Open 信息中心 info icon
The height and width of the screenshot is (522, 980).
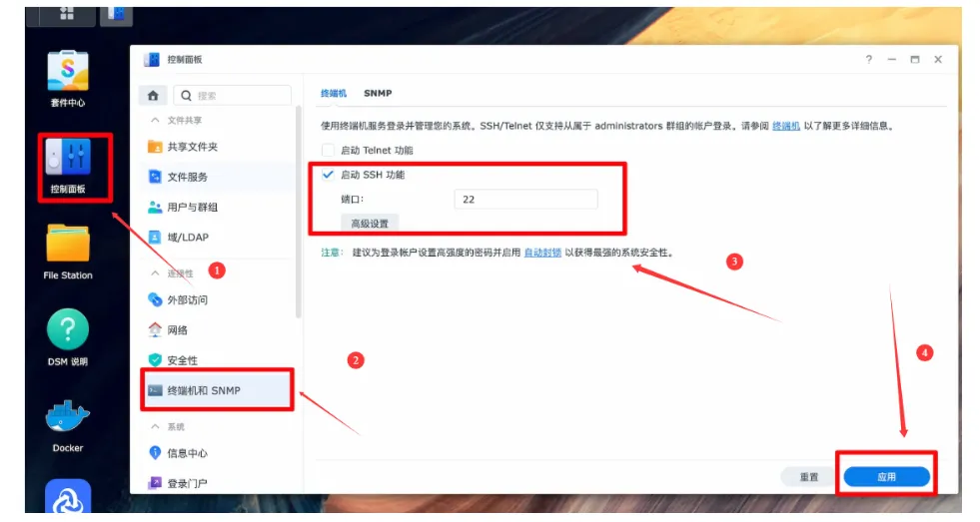(155, 453)
